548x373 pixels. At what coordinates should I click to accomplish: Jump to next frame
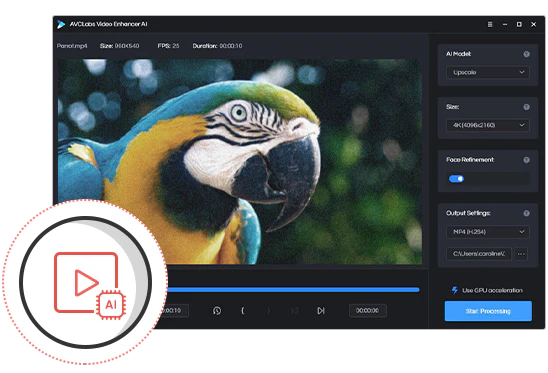[x=321, y=310]
